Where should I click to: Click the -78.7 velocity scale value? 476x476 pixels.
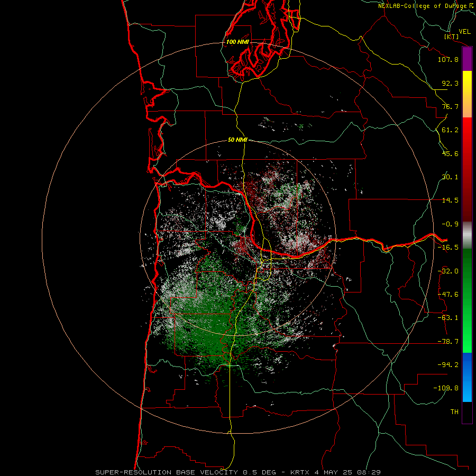pyautogui.click(x=448, y=342)
